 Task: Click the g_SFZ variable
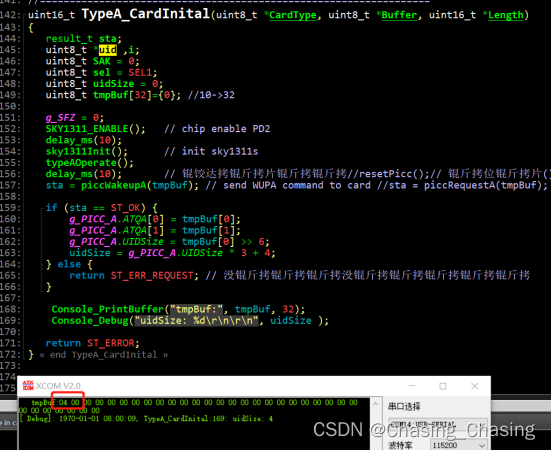[60, 118]
